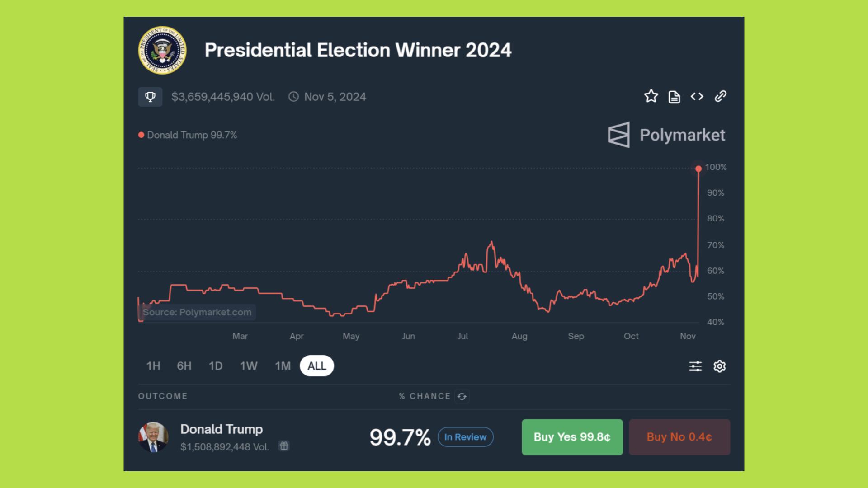This screenshot has height=488, width=868.
Task: Open chart settings gear icon
Action: click(x=720, y=366)
